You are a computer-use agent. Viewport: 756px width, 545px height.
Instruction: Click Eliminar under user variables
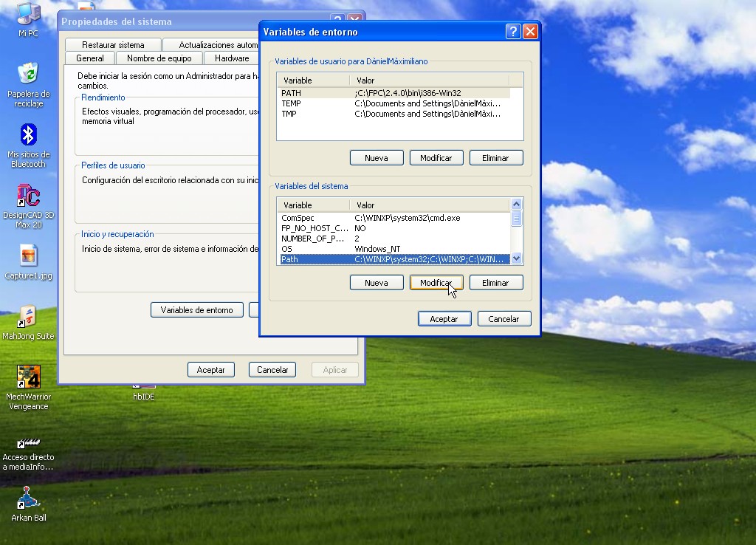click(x=496, y=158)
